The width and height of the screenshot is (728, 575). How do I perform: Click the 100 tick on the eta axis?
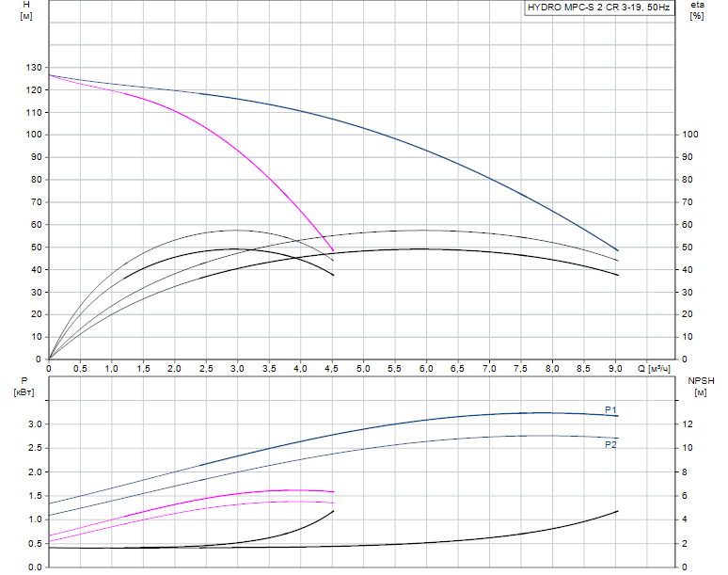689,135
